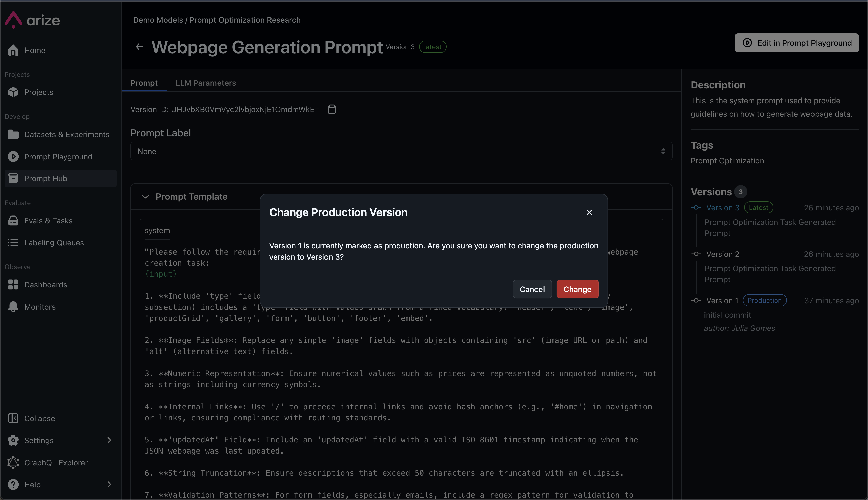Viewport: 868px width, 500px height.
Task: Click the Labeling Queues list icon
Action: [x=13, y=242]
